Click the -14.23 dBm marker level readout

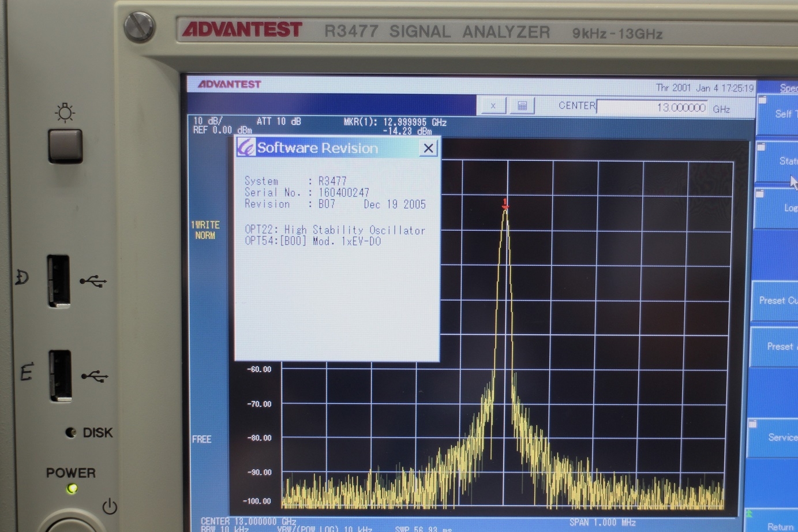[407, 131]
